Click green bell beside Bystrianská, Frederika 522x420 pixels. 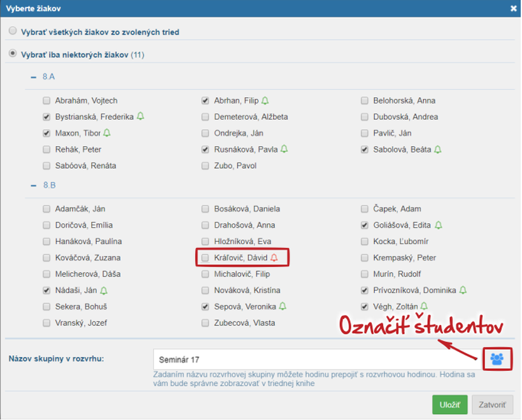[141, 117]
